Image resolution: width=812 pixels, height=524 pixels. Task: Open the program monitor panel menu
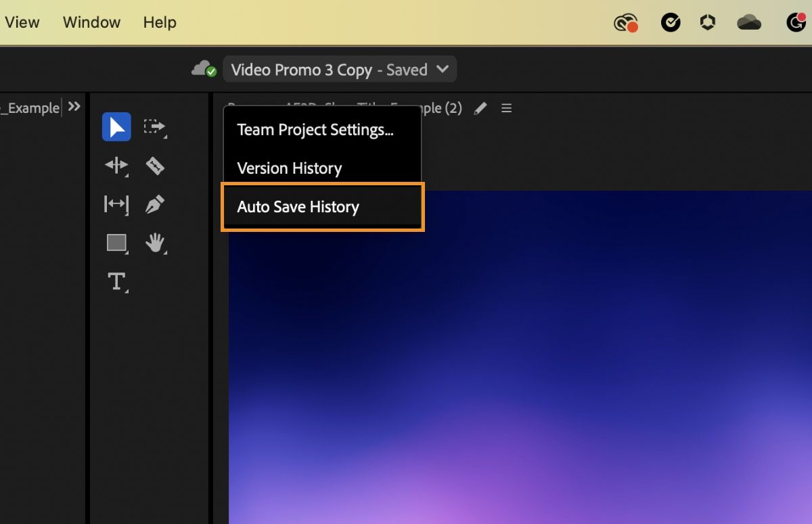(506, 108)
